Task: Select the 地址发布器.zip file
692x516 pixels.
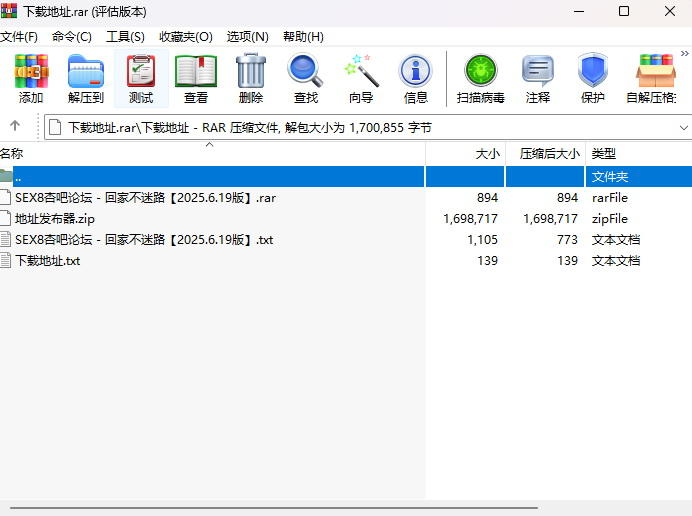Action: point(54,219)
